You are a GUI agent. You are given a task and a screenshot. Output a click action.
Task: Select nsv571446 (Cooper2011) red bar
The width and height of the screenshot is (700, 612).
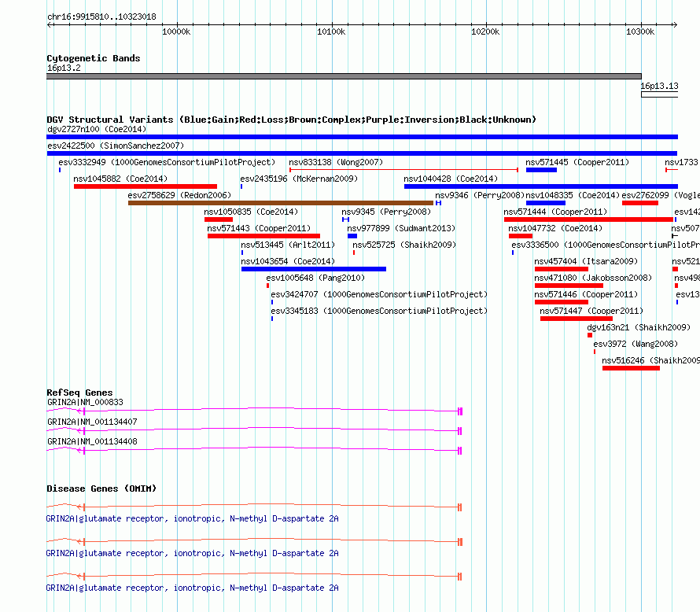pyautogui.click(x=561, y=302)
